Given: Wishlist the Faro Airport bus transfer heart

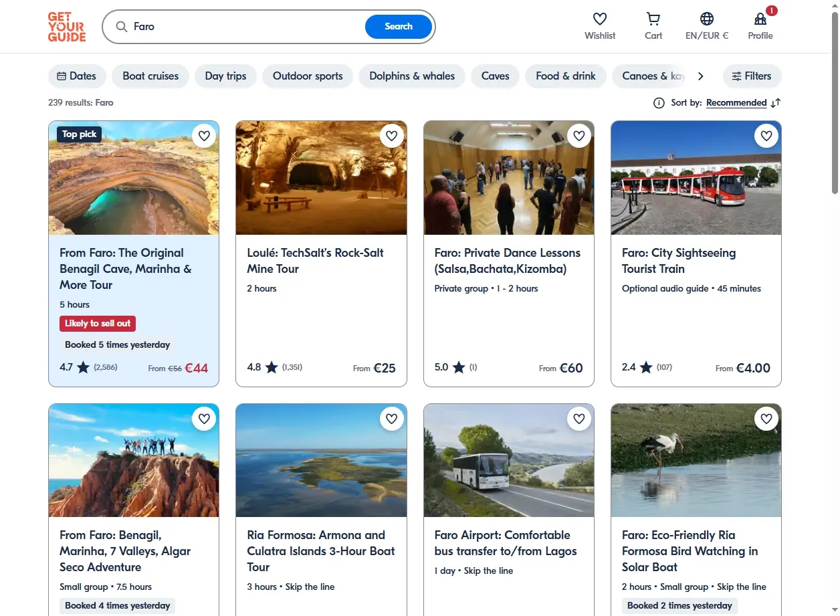Looking at the screenshot, I should click(x=579, y=419).
